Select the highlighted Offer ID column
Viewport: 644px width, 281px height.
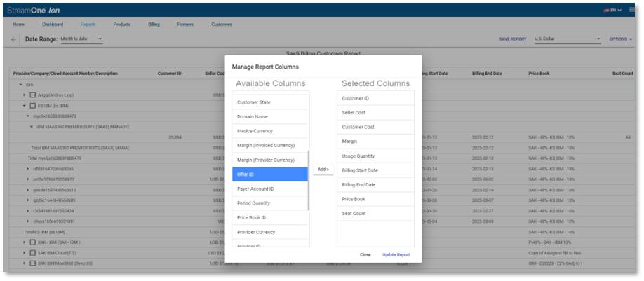270,174
